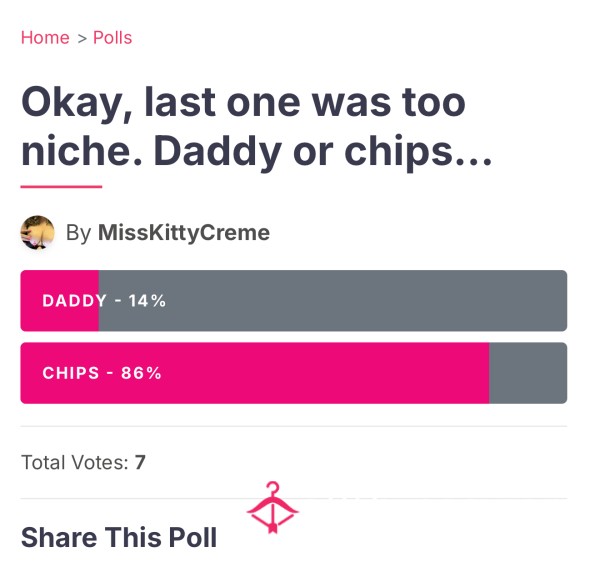Click the Share This Poll heading
600x562 pixels.
tap(119, 537)
